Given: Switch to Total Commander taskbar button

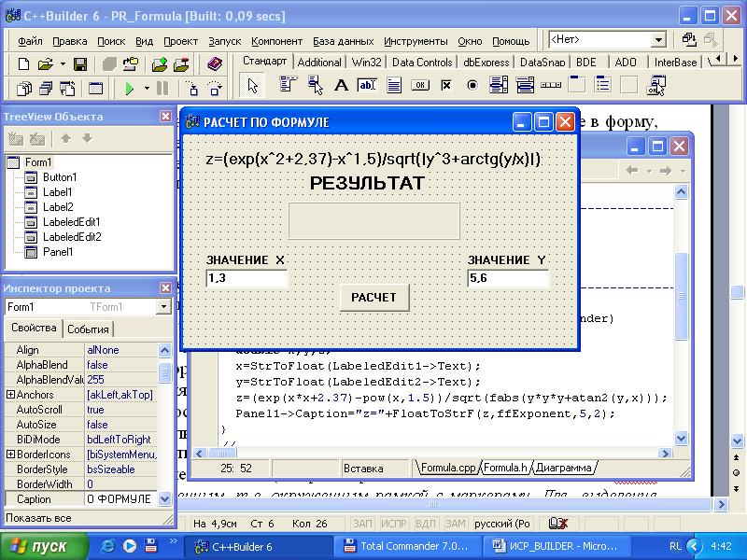Looking at the screenshot, I should [x=407, y=546].
